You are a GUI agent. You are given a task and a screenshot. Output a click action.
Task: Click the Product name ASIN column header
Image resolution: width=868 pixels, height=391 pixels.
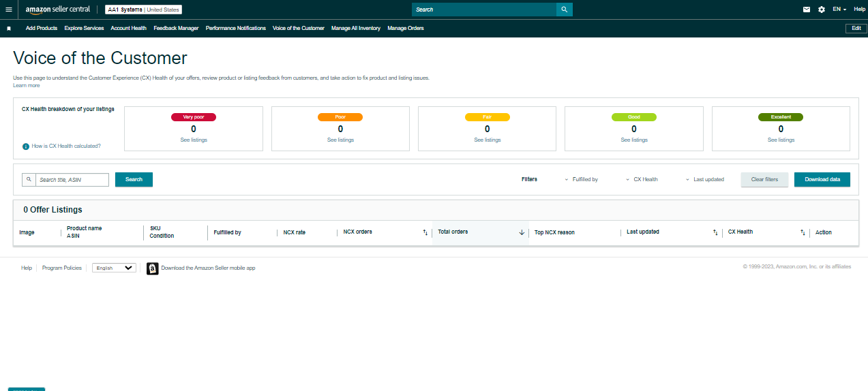(x=85, y=232)
